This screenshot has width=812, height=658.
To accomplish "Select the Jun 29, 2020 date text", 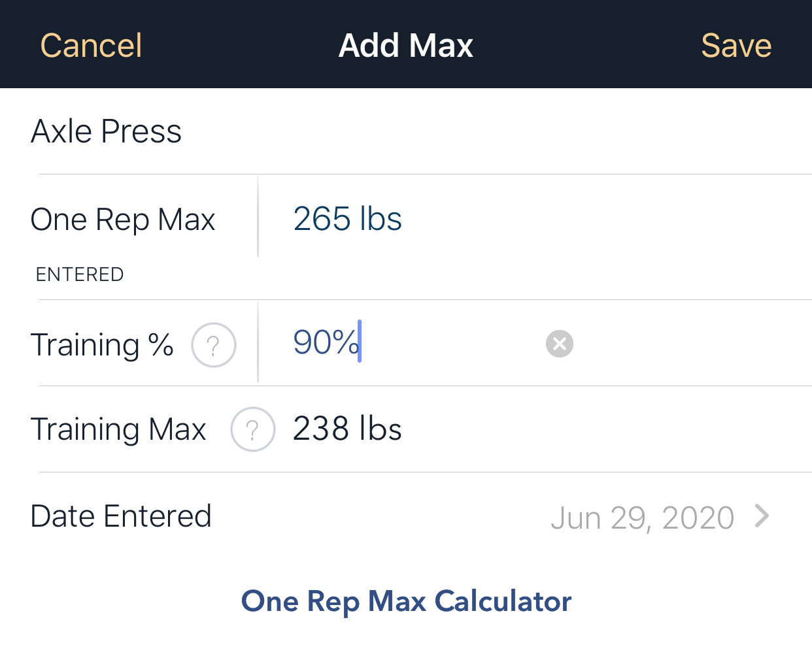I will tap(642, 517).
